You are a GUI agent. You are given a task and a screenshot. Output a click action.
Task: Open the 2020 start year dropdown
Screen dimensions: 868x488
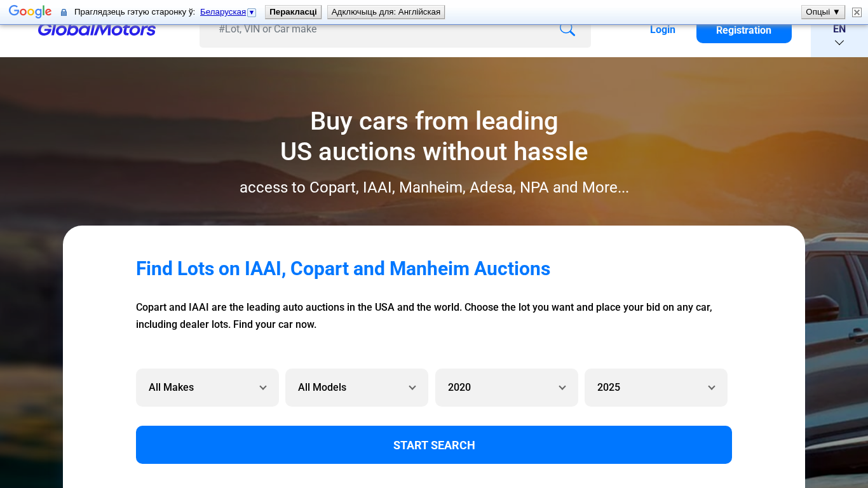[x=506, y=388]
